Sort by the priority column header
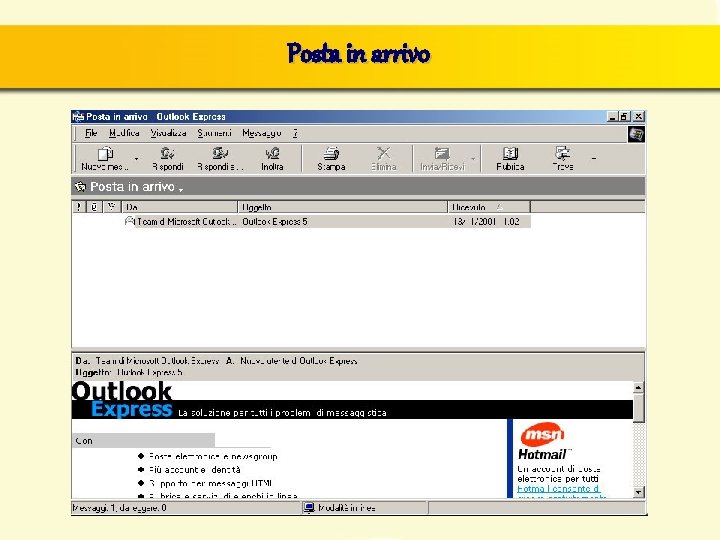This screenshot has width=720, height=540. pyautogui.click(x=79, y=207)
